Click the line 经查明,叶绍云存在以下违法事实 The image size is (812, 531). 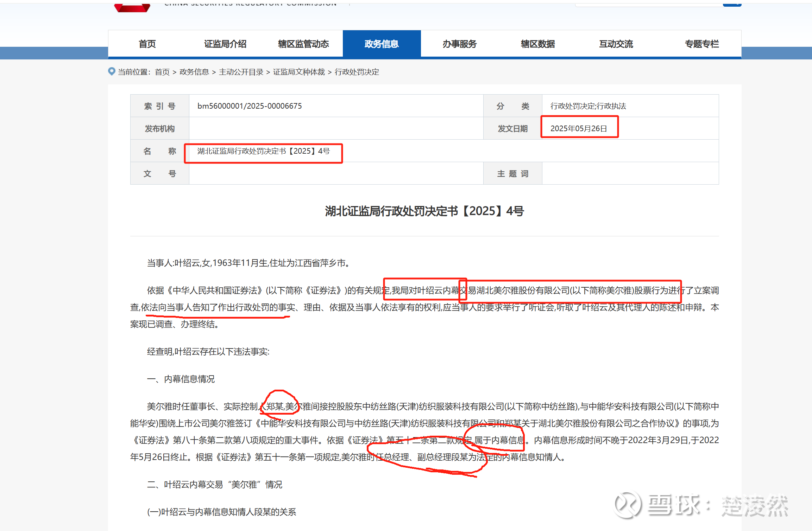208,352
